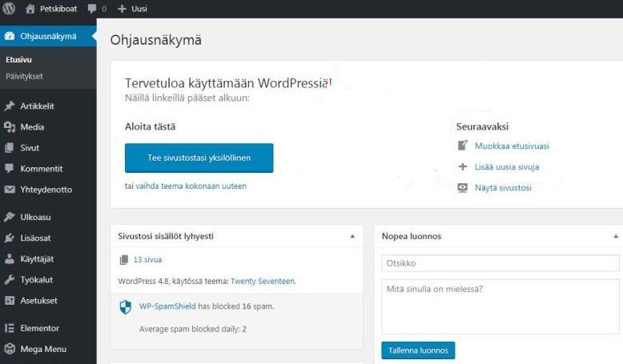Viewport: 623px width, 364px height.
Task: Open the Kommentit menu
Action: (x=42, y=169)
